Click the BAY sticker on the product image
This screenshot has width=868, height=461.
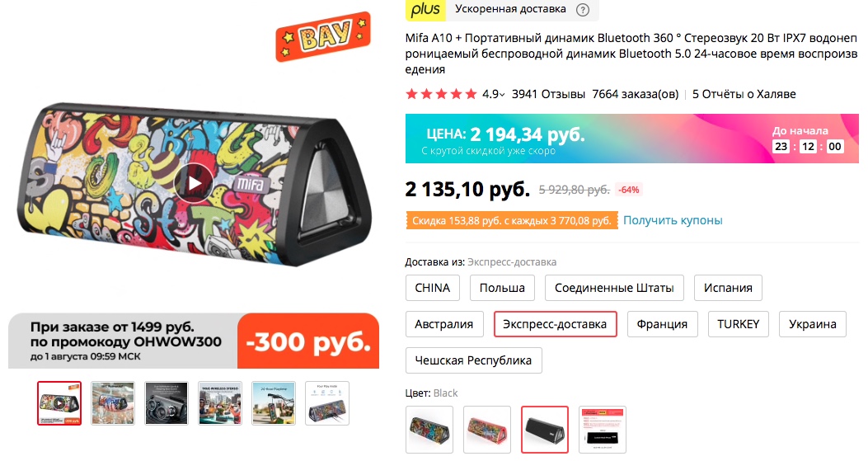(323, 35)
